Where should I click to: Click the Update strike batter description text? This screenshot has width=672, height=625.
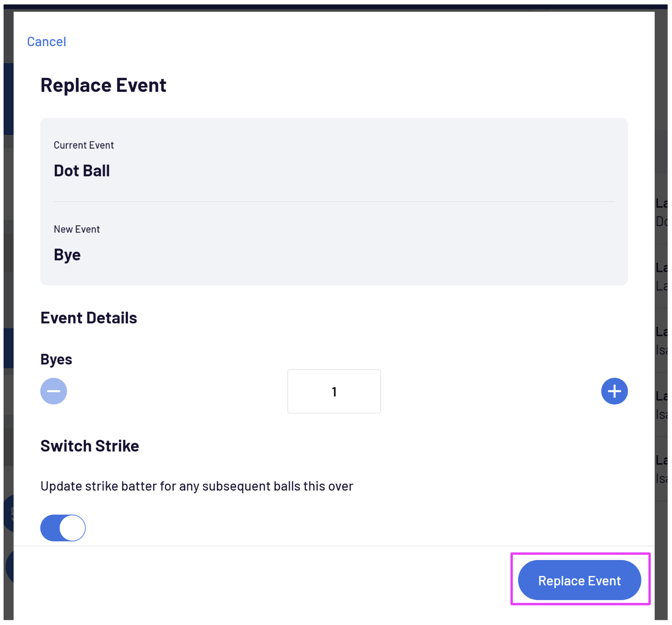(197, 486)
